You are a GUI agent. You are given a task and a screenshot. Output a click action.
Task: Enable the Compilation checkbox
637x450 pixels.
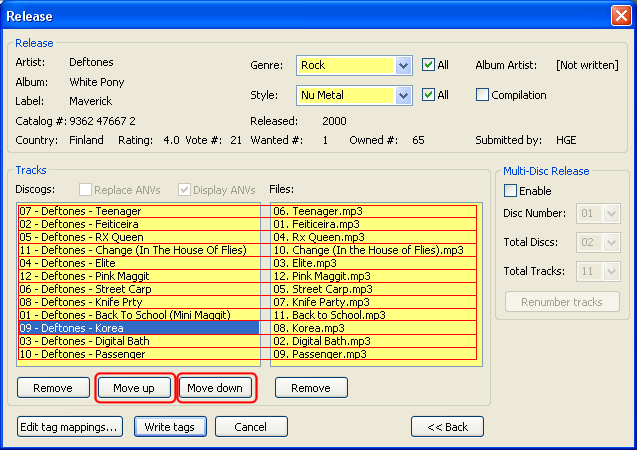click(482, 95)
